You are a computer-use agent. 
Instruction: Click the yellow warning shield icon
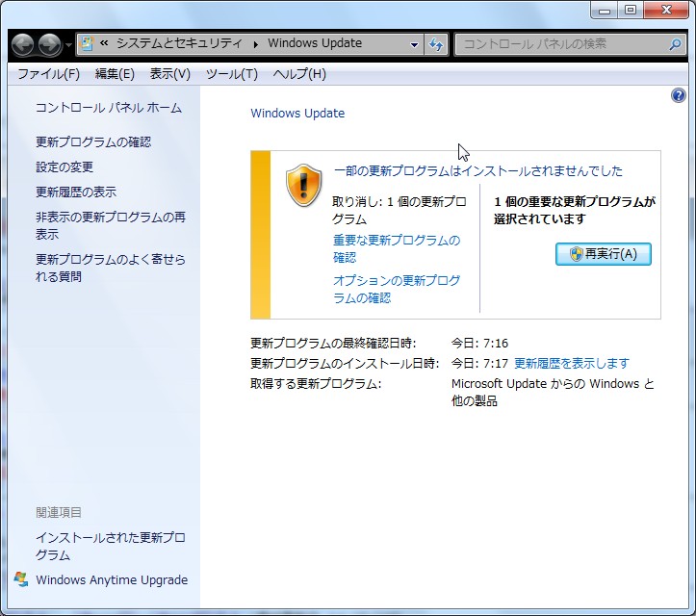coord(303,185)
